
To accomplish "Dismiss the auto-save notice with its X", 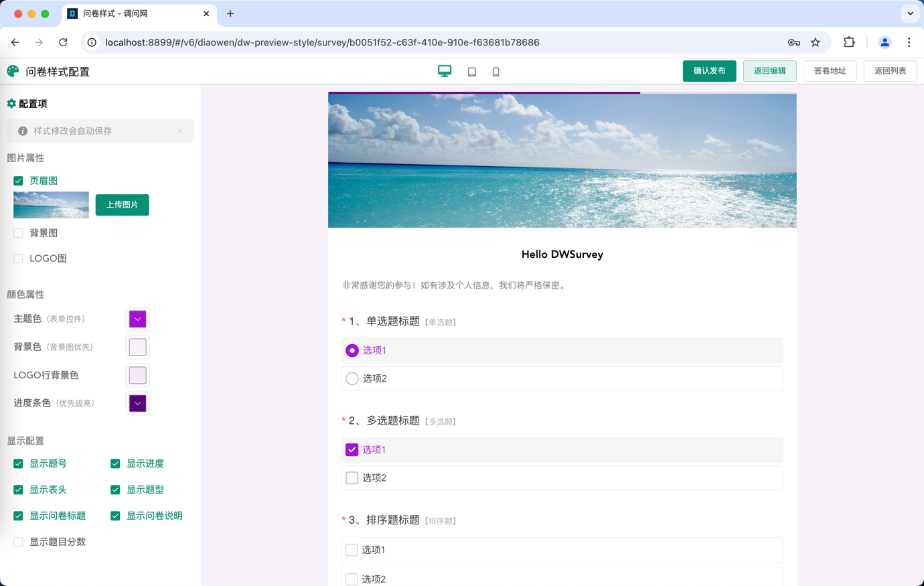I will pyautogui.click(x=180, y=131).
